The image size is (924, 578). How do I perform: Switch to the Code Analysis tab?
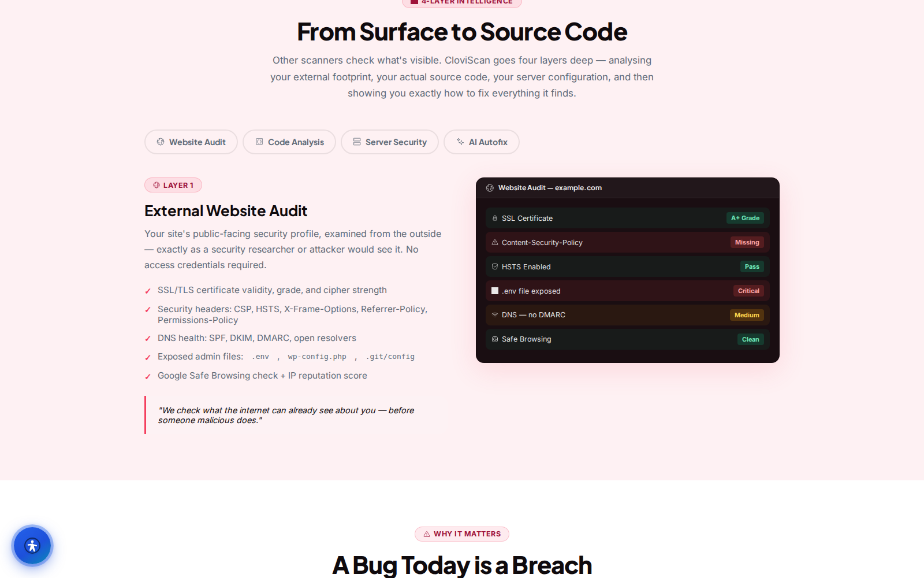[x=289, y=142]
